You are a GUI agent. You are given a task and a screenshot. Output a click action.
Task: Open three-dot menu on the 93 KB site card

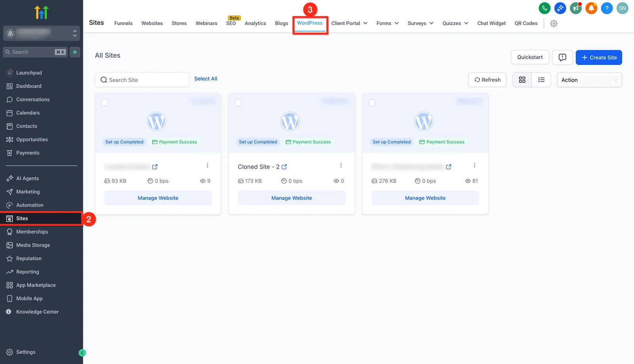click(x=207, y=166)
